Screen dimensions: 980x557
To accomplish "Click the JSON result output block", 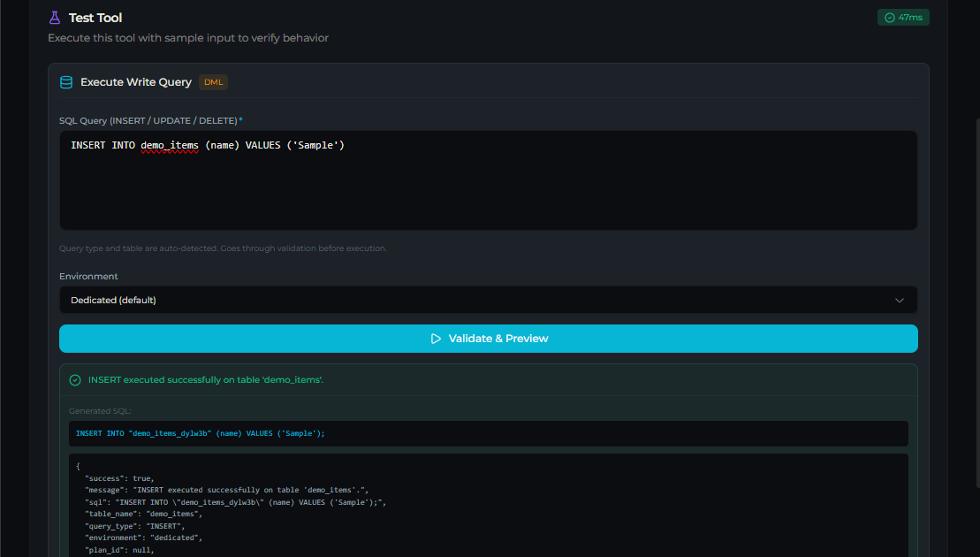I will click(488, 505).
